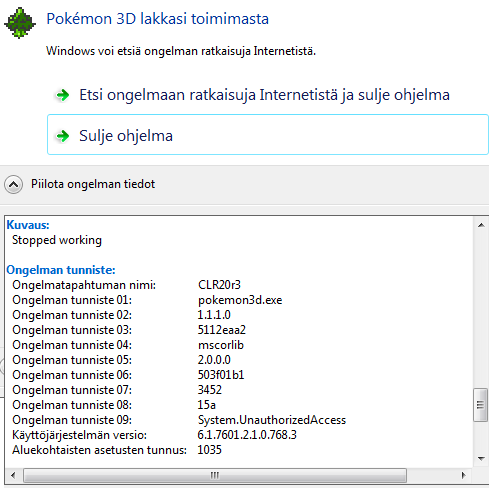494x489 pixels.
Task: Click the details scroll down arrow
Action: (481, 459)
